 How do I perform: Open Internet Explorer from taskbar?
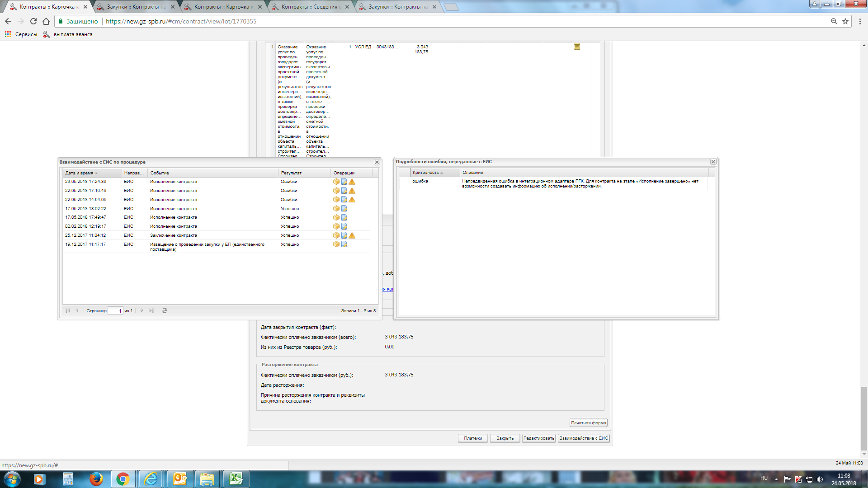click(x=151, y=479)
